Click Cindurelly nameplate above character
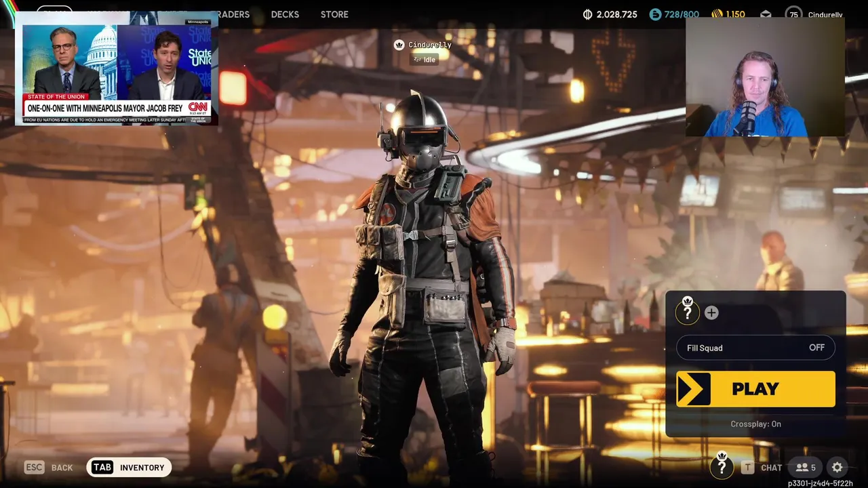 point(430,45)
